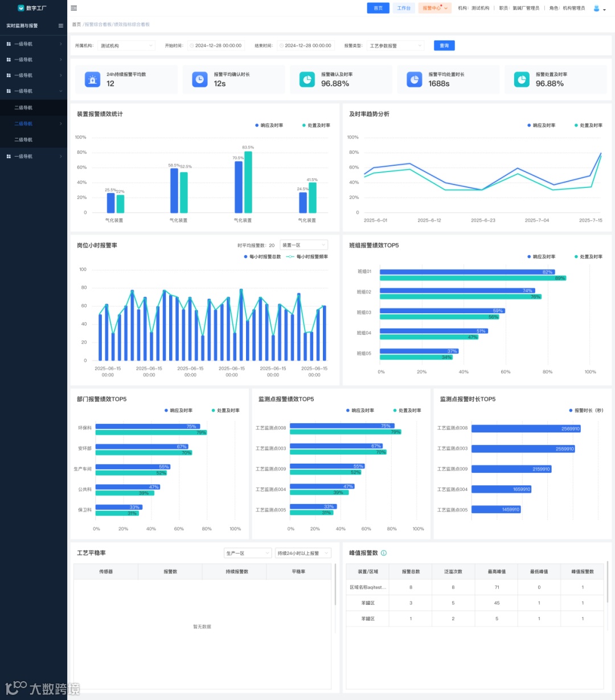615x700 pixels.
Task: Select 二级导航 item directly under expanded 一级导航
Action: pos(34,108)
